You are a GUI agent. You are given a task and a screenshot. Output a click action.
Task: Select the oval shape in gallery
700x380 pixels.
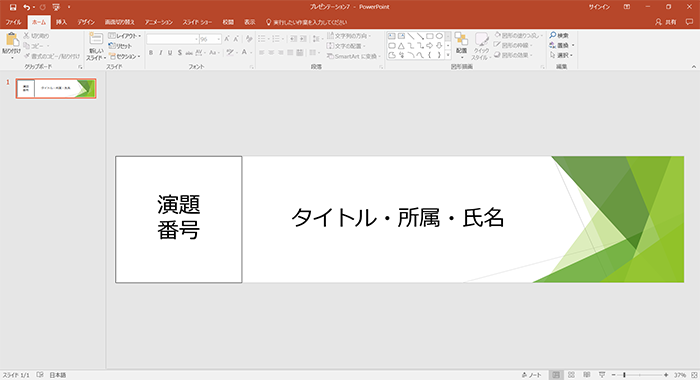point(439,36)
